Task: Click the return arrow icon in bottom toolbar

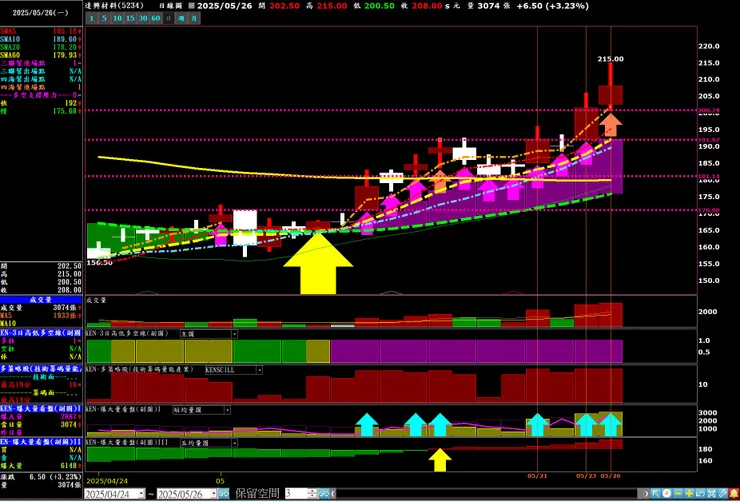Action: [700, 494]
